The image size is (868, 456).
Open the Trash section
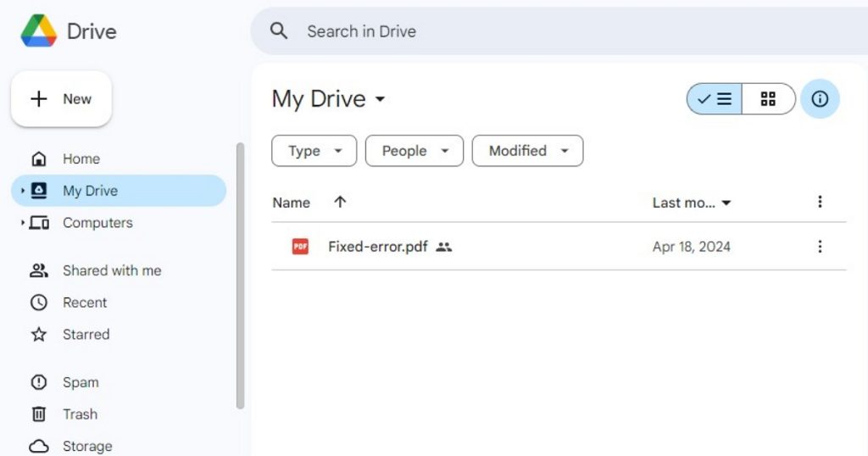[80, 414]
